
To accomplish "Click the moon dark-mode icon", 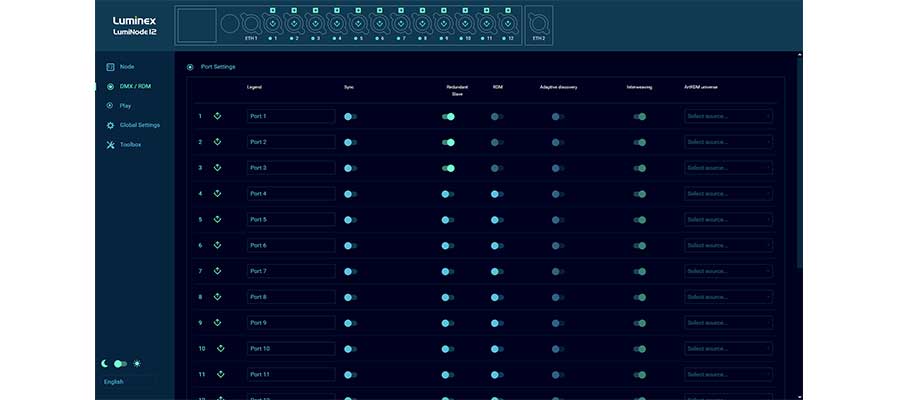I will [x=104, y=363].
